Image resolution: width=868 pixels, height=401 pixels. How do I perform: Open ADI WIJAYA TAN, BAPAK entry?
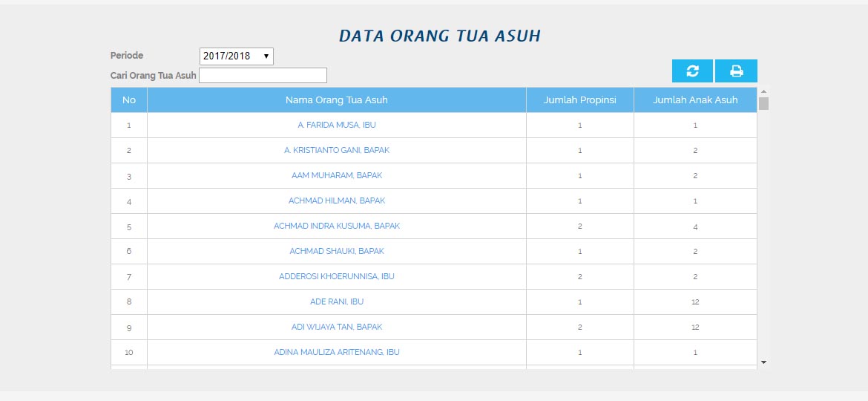pos(337,327)
